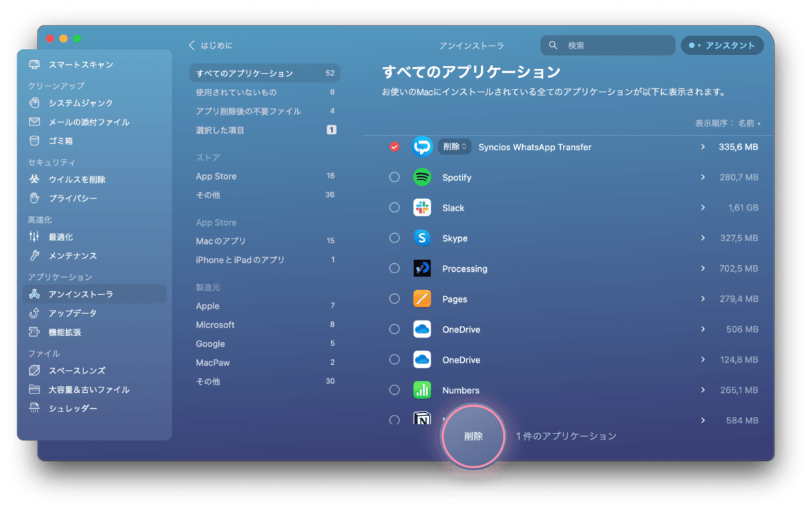Select the Large & Old Files folder icon
The height and width of the screenshot is (511, 812).
[x=35, y=389]
